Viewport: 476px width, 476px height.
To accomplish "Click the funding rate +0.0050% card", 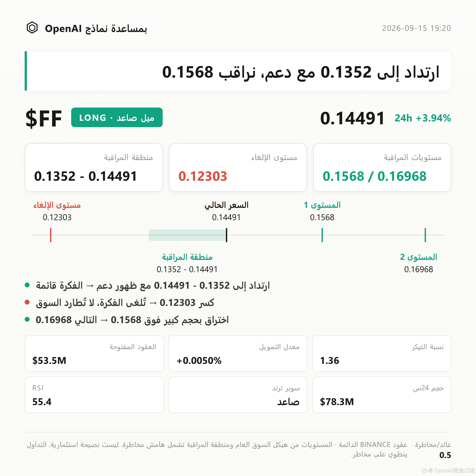I will coord(238,353).
